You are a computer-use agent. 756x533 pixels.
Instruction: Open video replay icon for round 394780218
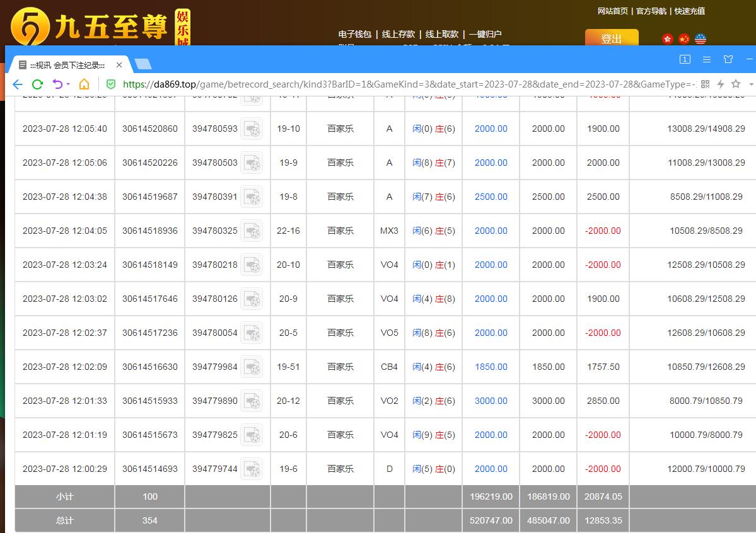coord(252,265)
